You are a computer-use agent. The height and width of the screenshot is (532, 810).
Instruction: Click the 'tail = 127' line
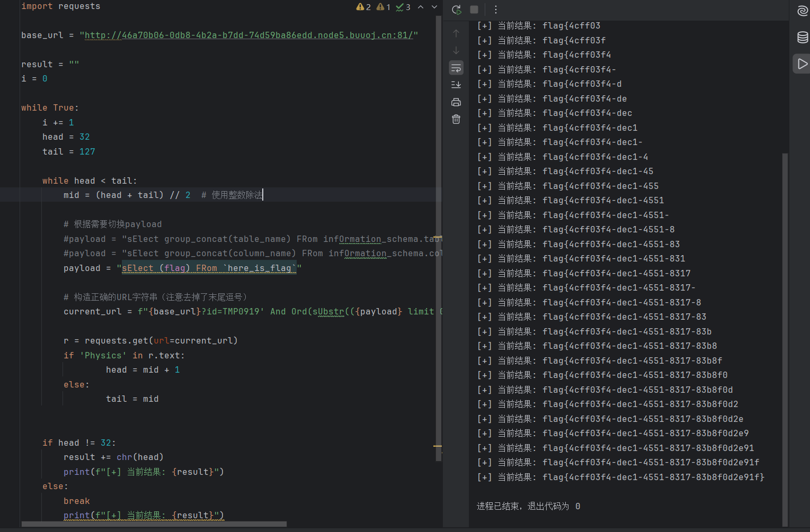click(x=69, y=152)
